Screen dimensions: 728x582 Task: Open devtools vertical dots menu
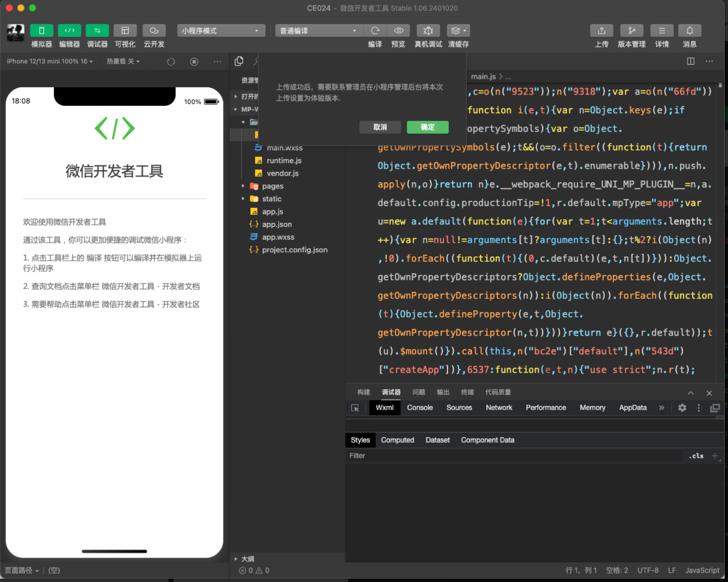coord(699,408)
